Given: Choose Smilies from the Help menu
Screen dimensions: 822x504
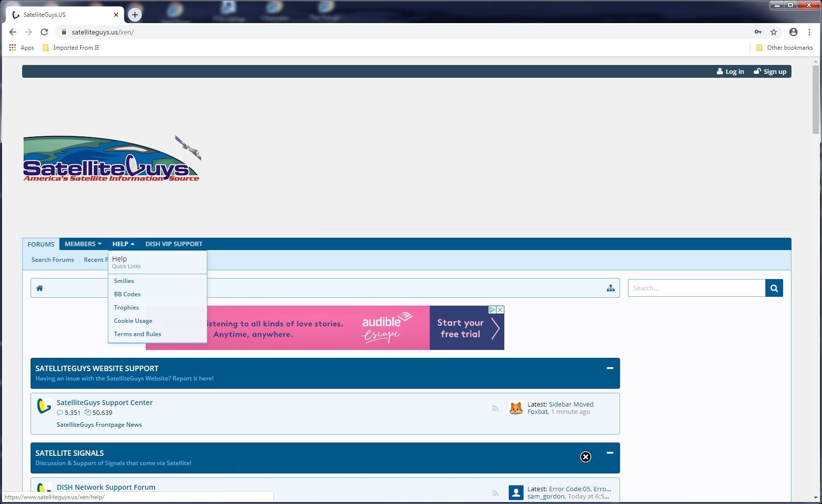Looking at the screenshot, I should (x=124, y=281).
